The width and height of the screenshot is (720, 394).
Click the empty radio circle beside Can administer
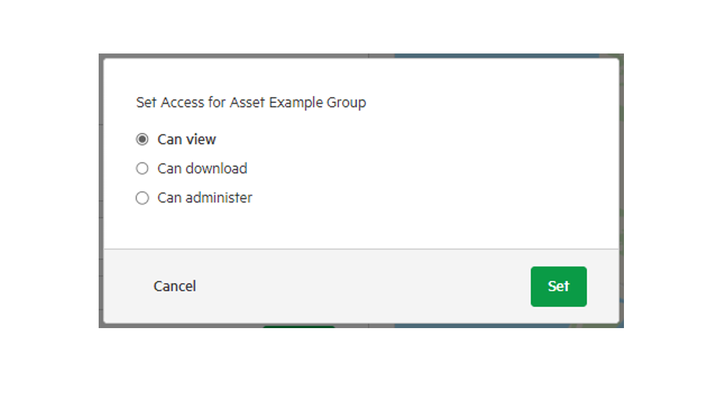click(x=142, y=198)
